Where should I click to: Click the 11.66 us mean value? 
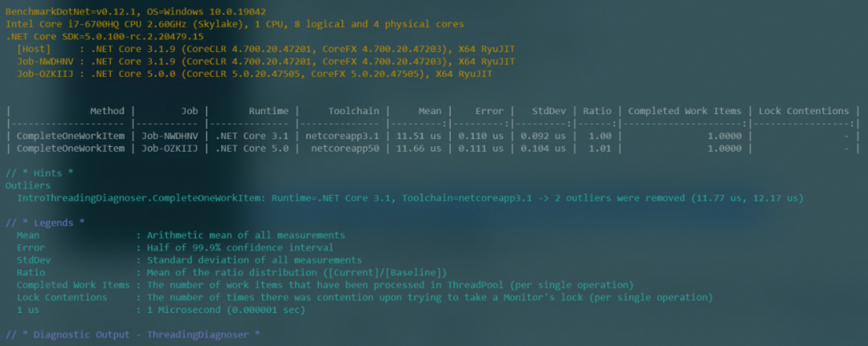[x=419, y=149]
